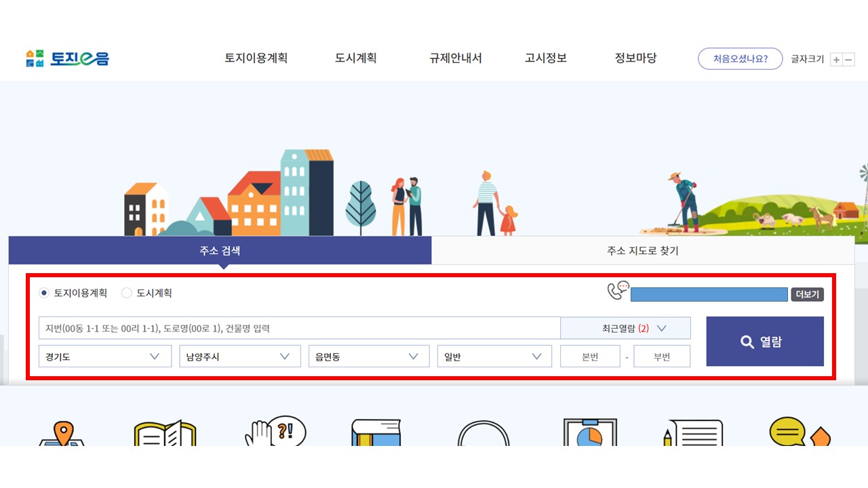This screenshot has width=868, height=488.
Task: Switch to the 주소 지도로 찾기 tab
Action: [642, 250]
